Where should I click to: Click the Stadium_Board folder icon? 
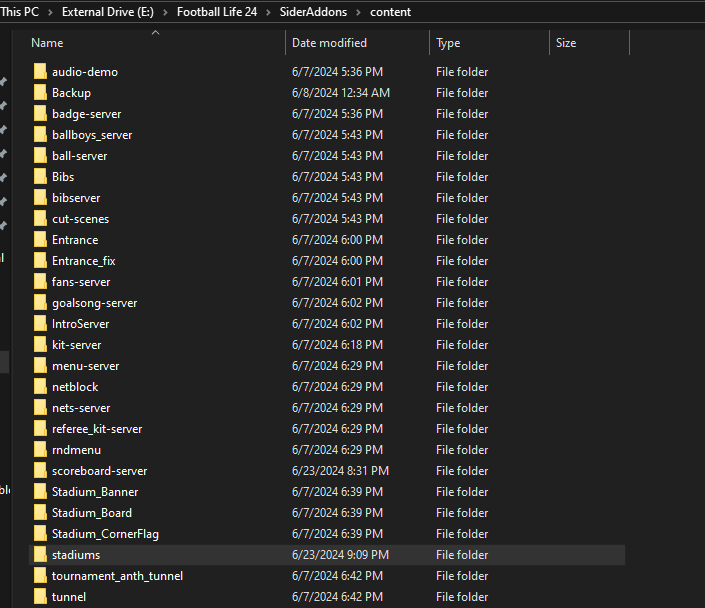pyautogui.click(x=40, y=512)
